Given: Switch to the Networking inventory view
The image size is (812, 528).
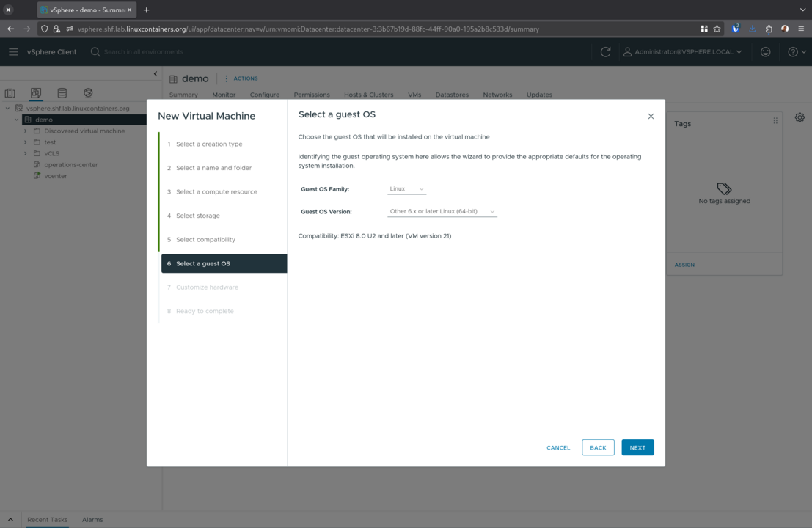Looking at the screenshot, I should (x=88, y=93).
